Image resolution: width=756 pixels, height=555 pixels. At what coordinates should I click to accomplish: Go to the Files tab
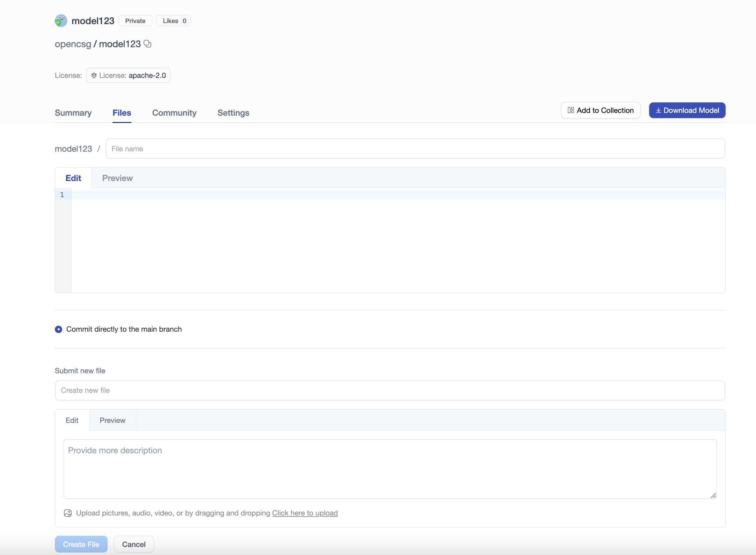click(x=122, y=113)
